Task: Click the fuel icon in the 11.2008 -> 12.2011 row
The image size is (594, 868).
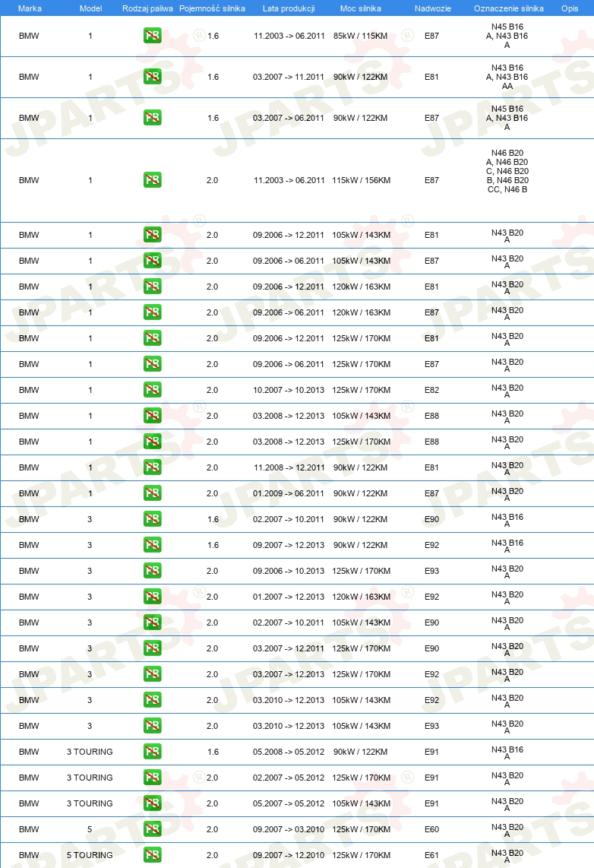Action: [x=152, y=467]
